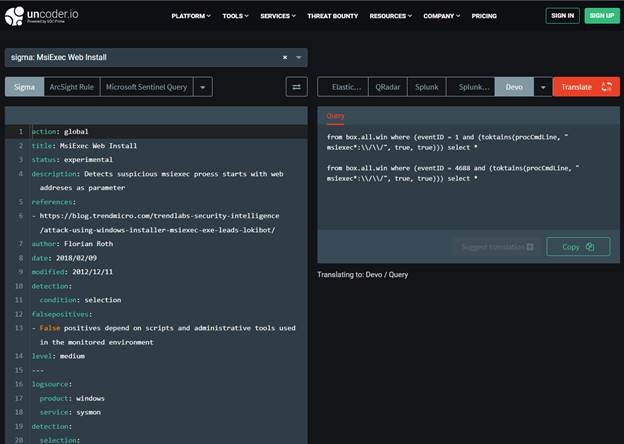
Task: Open the source language more-options dropdown
Action: pyautogui.click(x=203, y=87)
